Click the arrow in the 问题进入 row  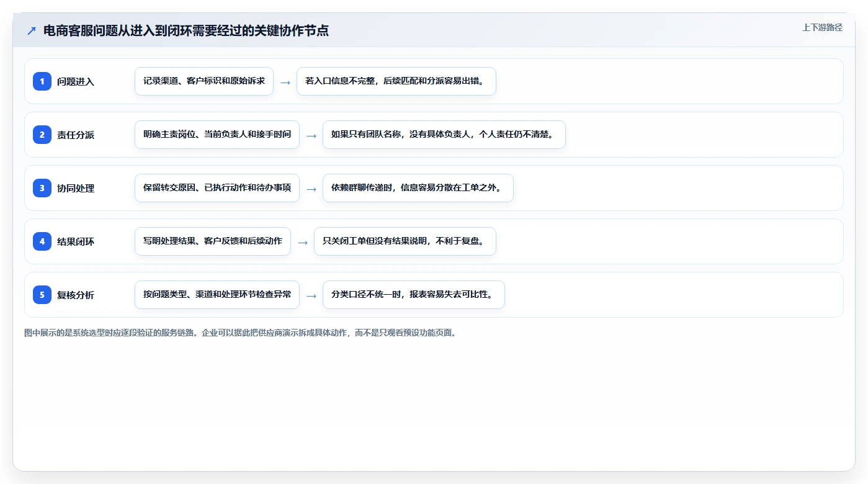click(x=285, y=82)
